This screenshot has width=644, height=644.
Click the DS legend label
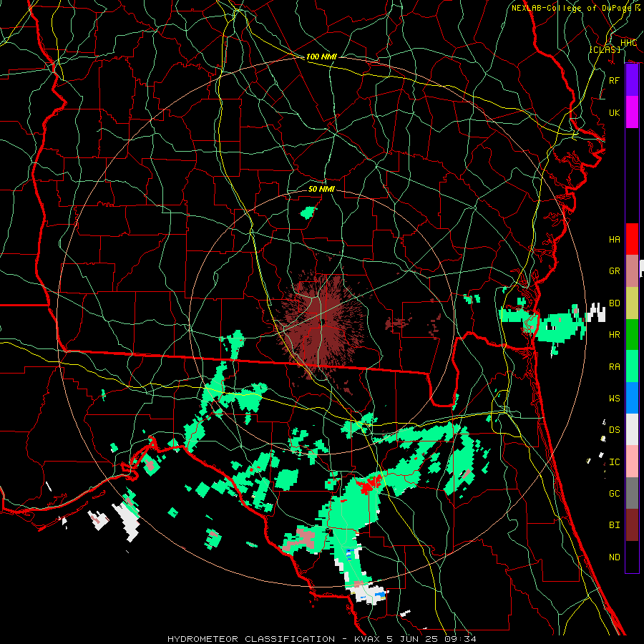click(x=615, y=430)
